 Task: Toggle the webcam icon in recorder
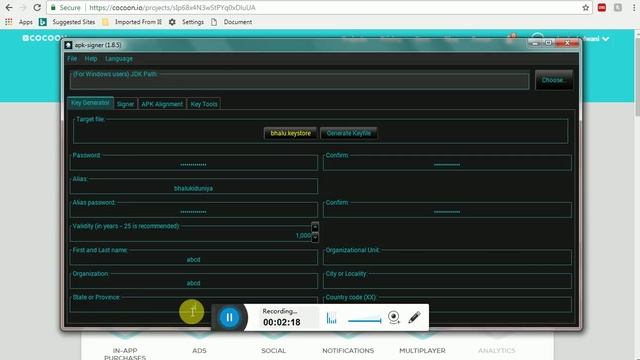[394, 317]
